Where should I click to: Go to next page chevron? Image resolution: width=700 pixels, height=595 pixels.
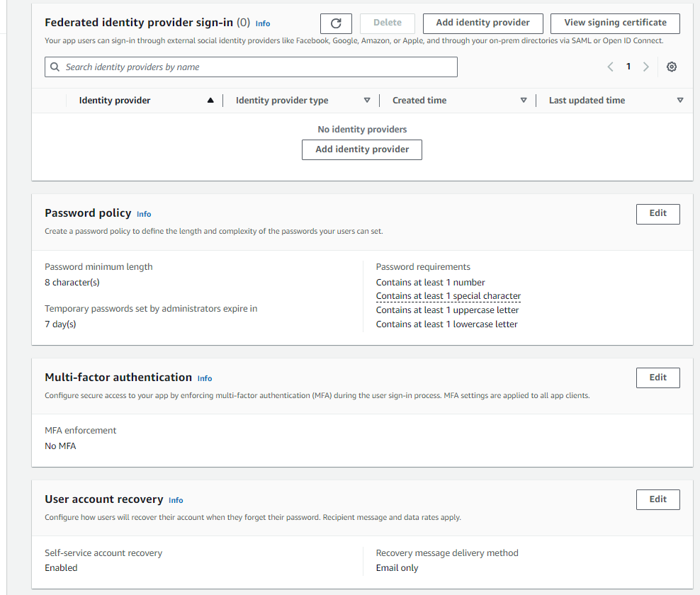645,67
